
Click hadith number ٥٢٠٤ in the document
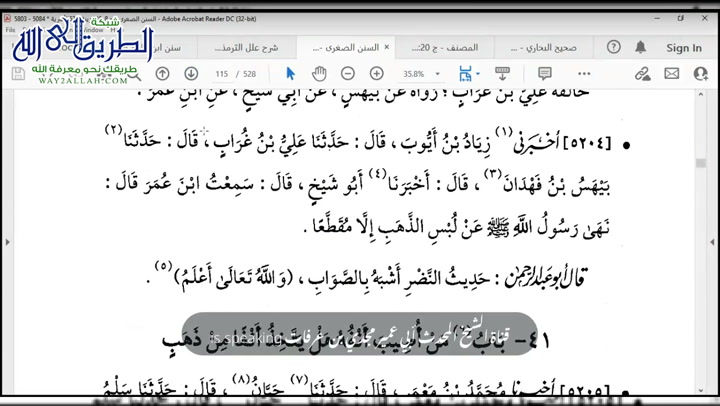588,143
